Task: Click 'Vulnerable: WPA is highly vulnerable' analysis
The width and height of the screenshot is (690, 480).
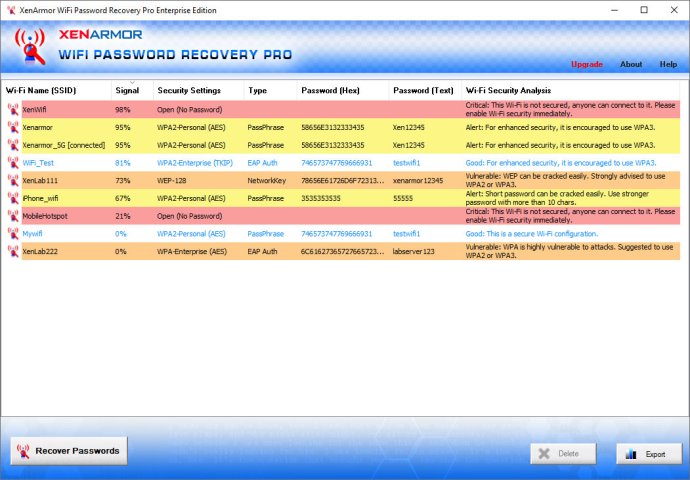Action: click(x=569, y=251)
